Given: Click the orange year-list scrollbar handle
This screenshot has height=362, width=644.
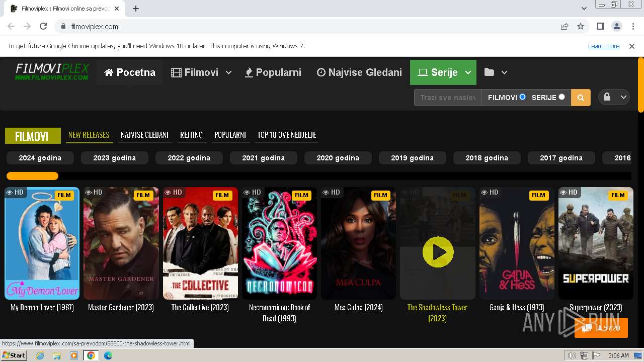Looking at the screenshot, I should (32, 176).
